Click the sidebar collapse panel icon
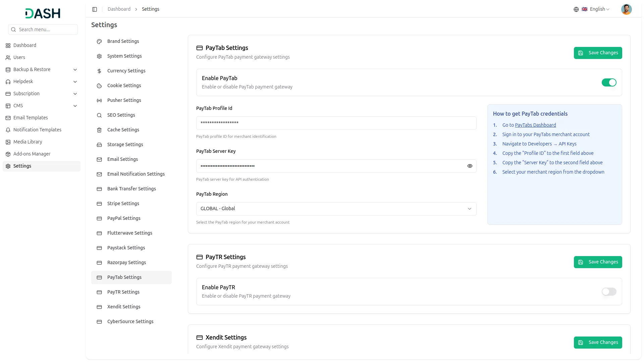 point(95,9)
